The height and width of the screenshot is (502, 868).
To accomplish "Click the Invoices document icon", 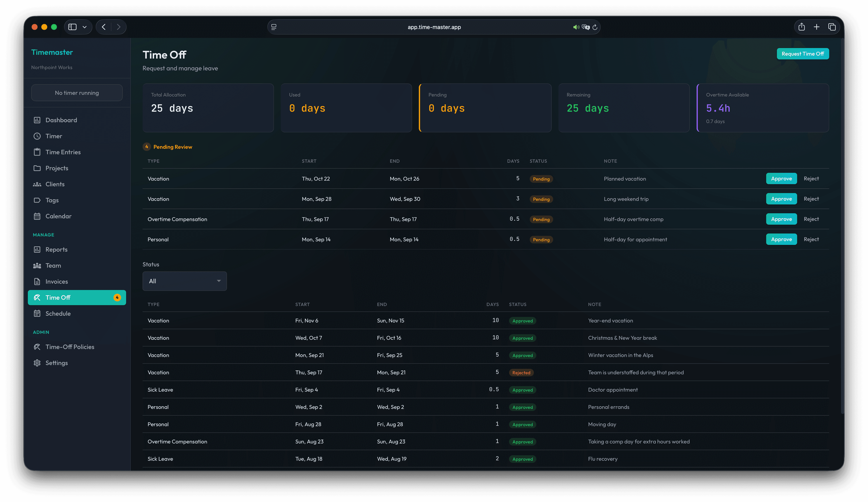I will click(37, 282).
